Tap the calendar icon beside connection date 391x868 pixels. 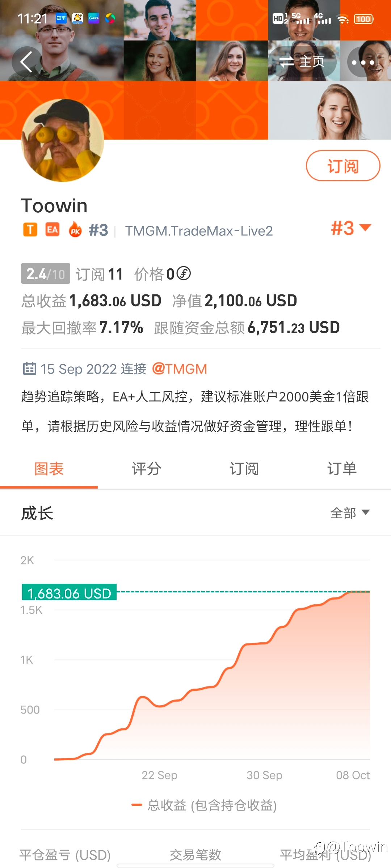point(29,369)
